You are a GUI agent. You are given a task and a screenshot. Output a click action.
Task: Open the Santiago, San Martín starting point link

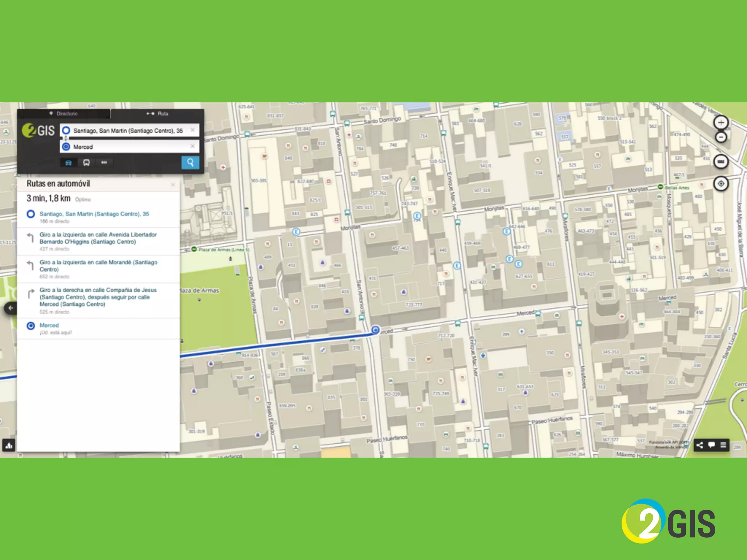coord(94,214)
